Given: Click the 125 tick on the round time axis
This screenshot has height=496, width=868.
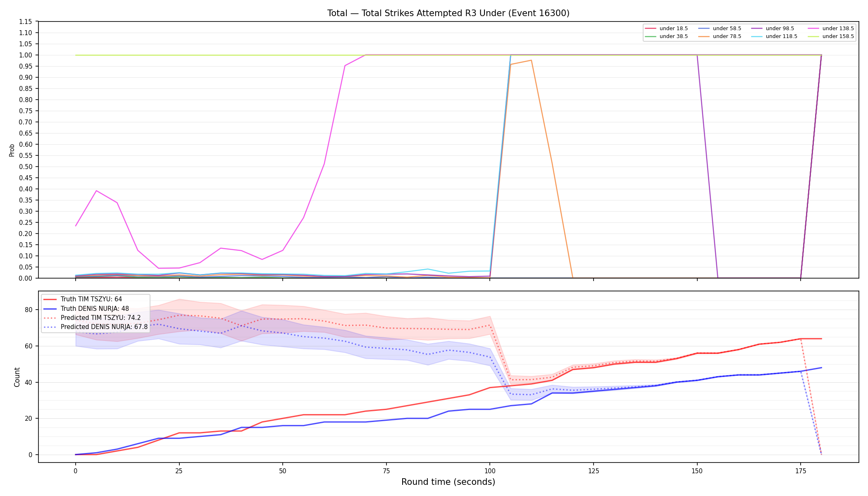Looking at the screenshot, I should pyautogui.click(x=594, y=470).
